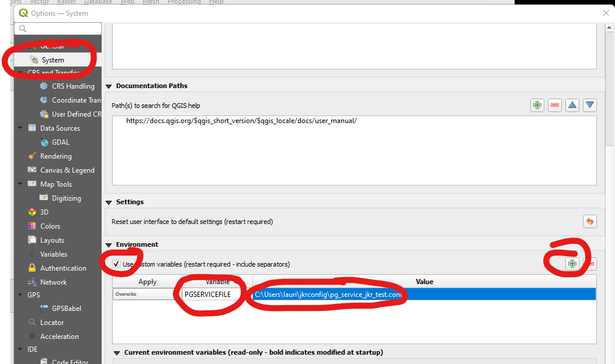The width and height of the screenshot is (615, 364).
Task: Collapse Current environment variables section
Action: coord(116,353)
